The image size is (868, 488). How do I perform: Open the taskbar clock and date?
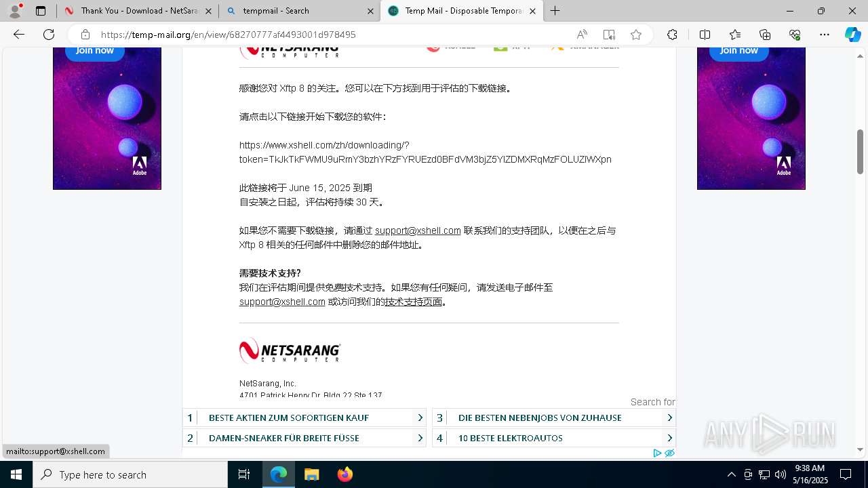tap(811, 474)
